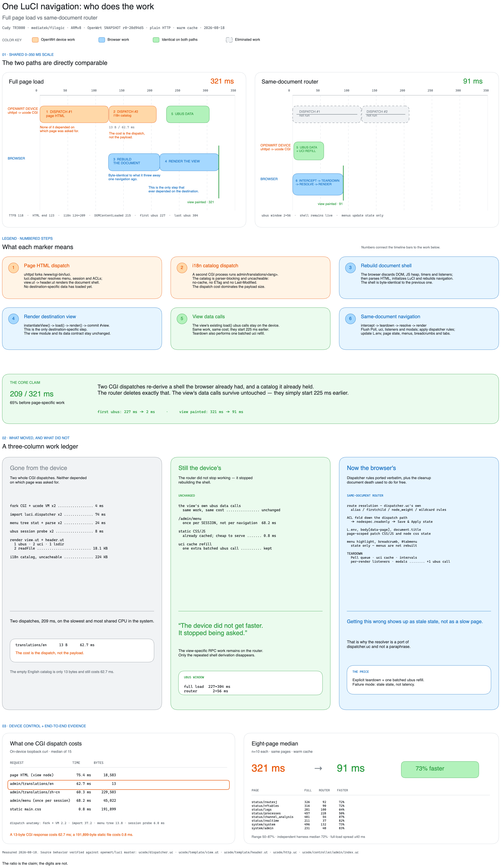501x868 pixels.
Task: Click the 321 ms total in Full page load chart
Action: tap(222, 81)
